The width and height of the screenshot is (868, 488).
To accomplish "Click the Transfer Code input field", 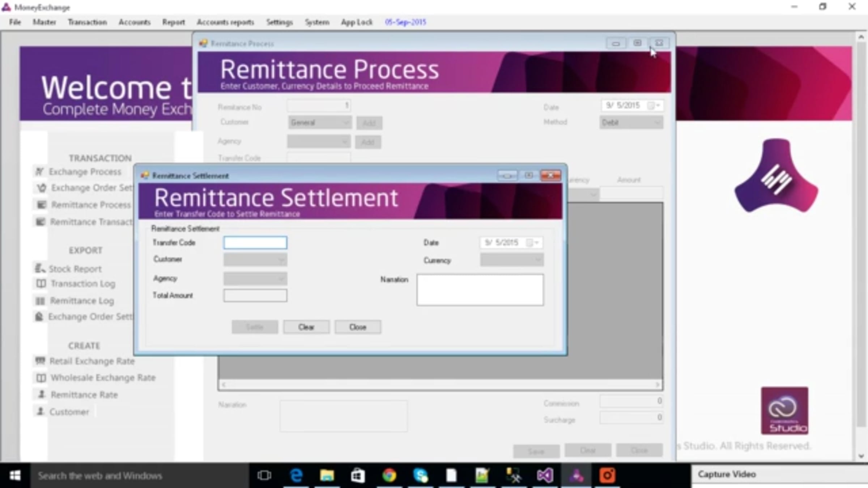I will [x=255, y=243].
